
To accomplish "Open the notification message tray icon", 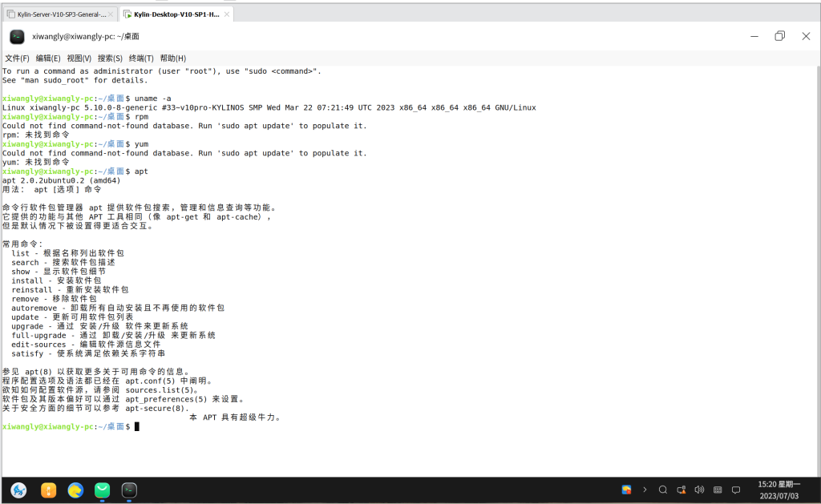I will (x=736, y=490).
